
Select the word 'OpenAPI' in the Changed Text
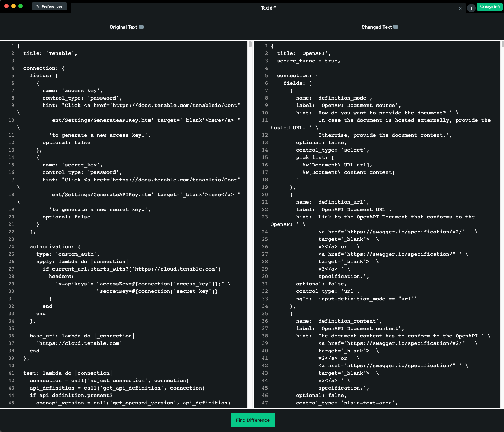313,53
